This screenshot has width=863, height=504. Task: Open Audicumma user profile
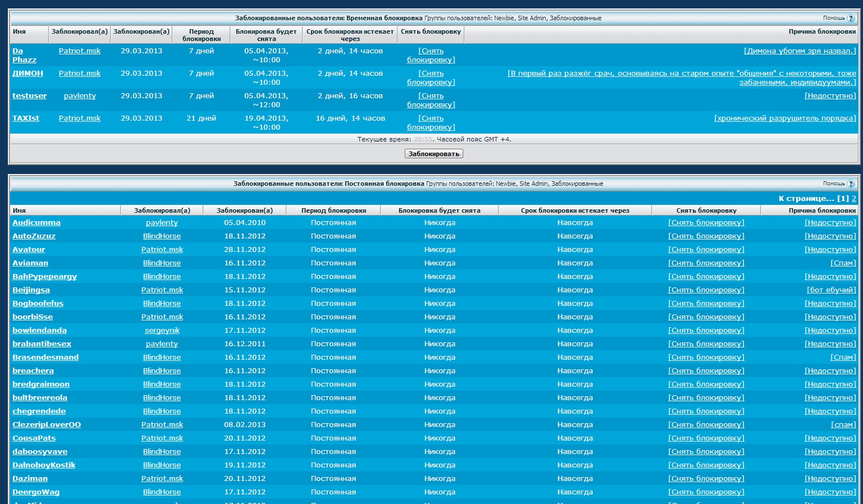36,223
